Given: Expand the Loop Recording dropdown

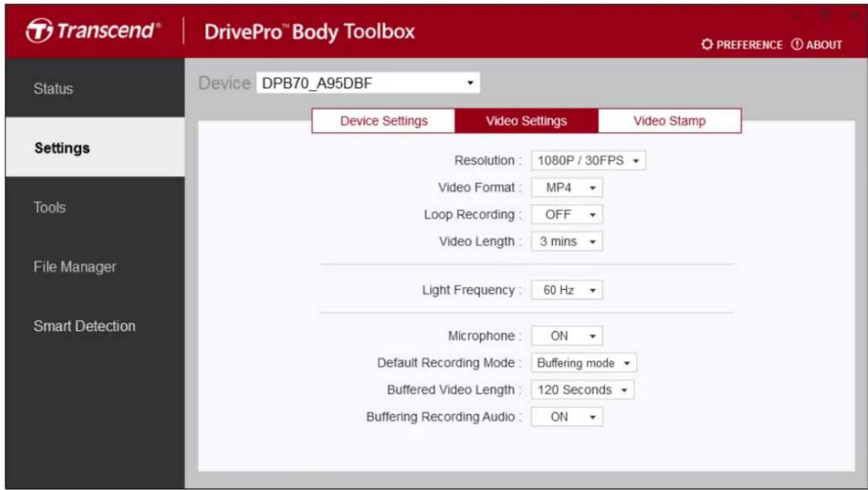Looking at the screenshot, I should tap(567, 214).
